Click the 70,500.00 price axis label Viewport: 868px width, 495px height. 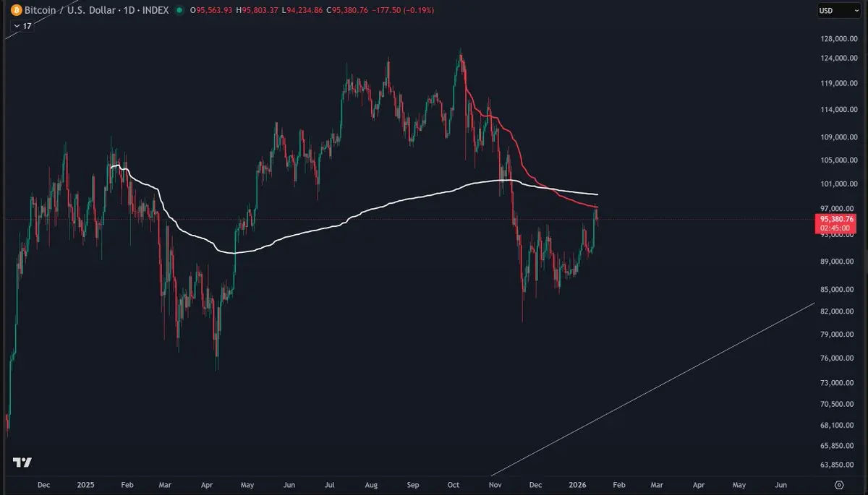click(x=838, y=405)
